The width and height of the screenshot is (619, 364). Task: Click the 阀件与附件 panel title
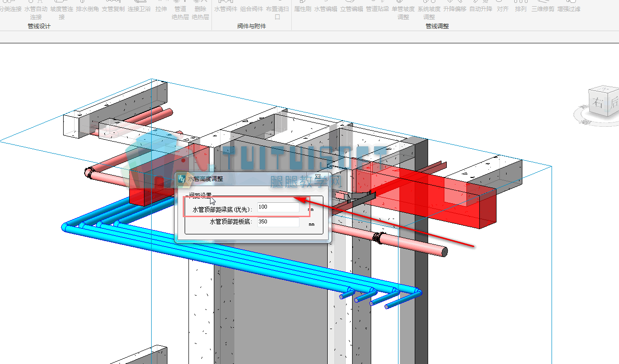pos(252,26)
